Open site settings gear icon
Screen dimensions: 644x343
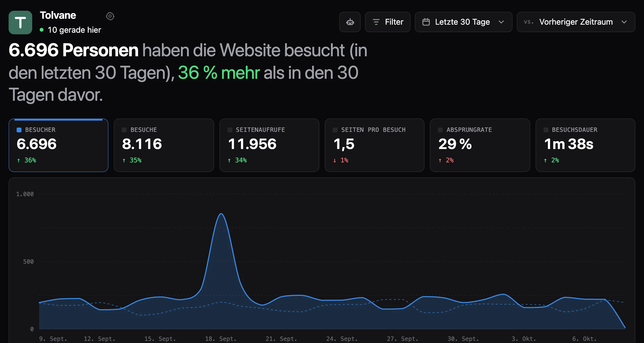(110, 16)
